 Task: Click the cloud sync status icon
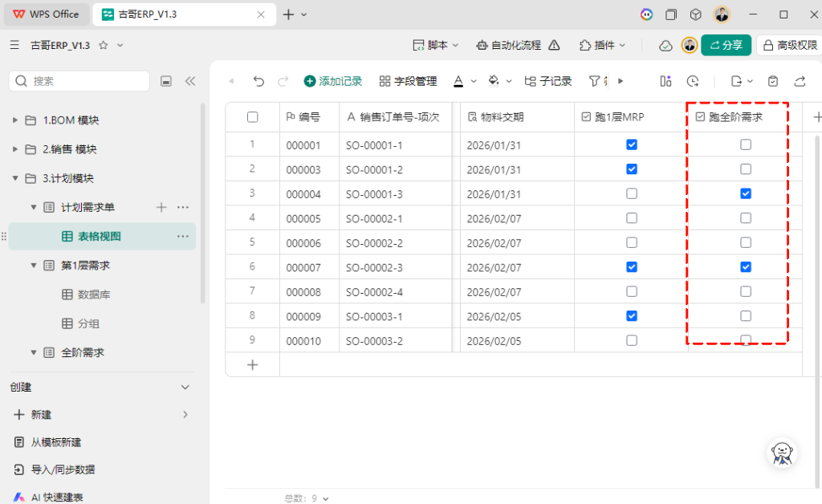(665, 46)
